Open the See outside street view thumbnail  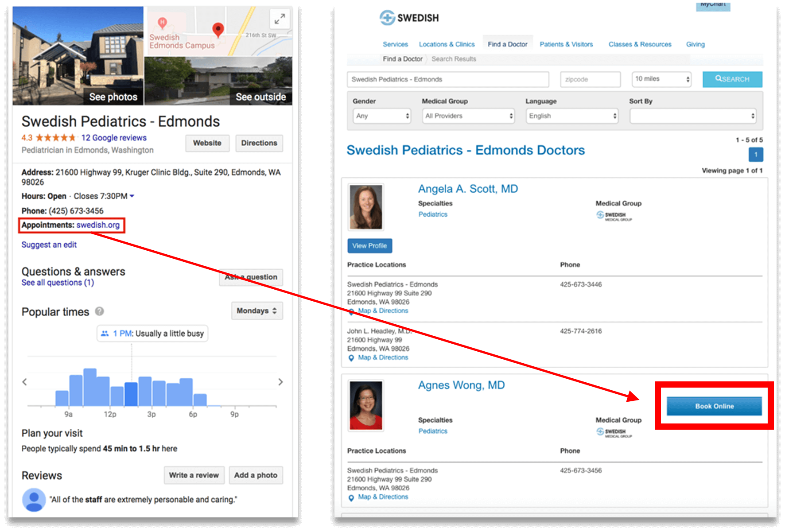pyautogui.click(x=218, y=81)
